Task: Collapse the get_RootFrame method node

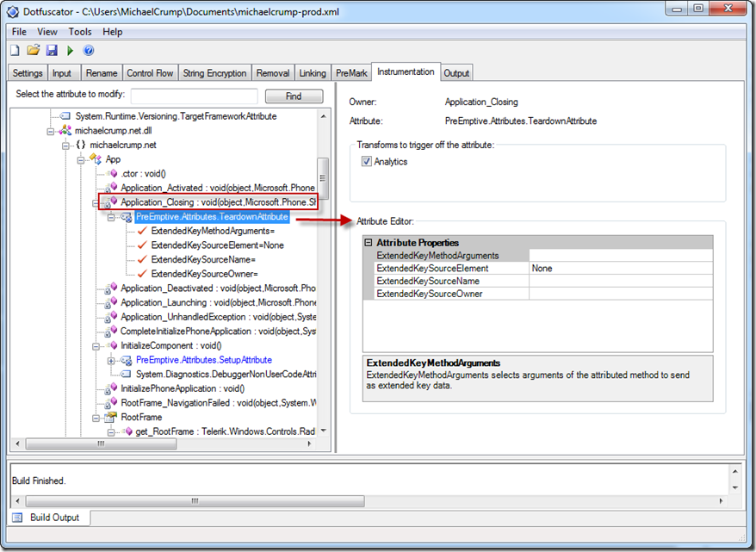Action: pos(111,432)
